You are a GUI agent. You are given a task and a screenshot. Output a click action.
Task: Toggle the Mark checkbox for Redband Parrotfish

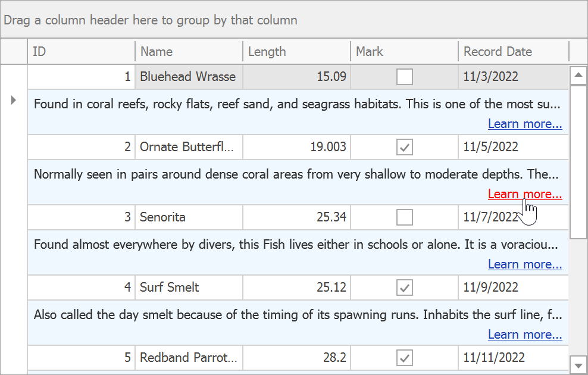tap(405, 358)
